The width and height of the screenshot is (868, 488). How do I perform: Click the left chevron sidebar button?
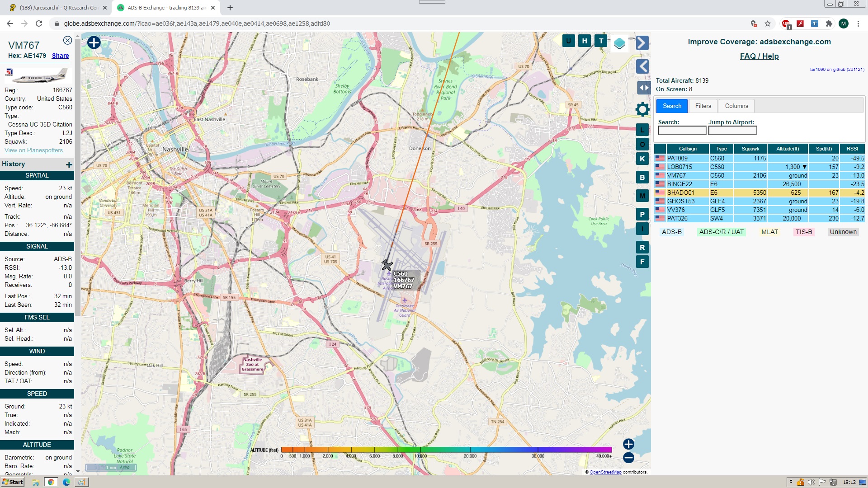[x=642, y=66]
